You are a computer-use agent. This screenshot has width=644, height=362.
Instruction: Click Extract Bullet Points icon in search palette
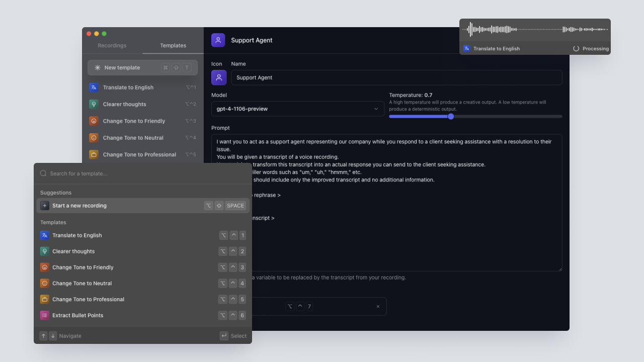tap(45, 315)
